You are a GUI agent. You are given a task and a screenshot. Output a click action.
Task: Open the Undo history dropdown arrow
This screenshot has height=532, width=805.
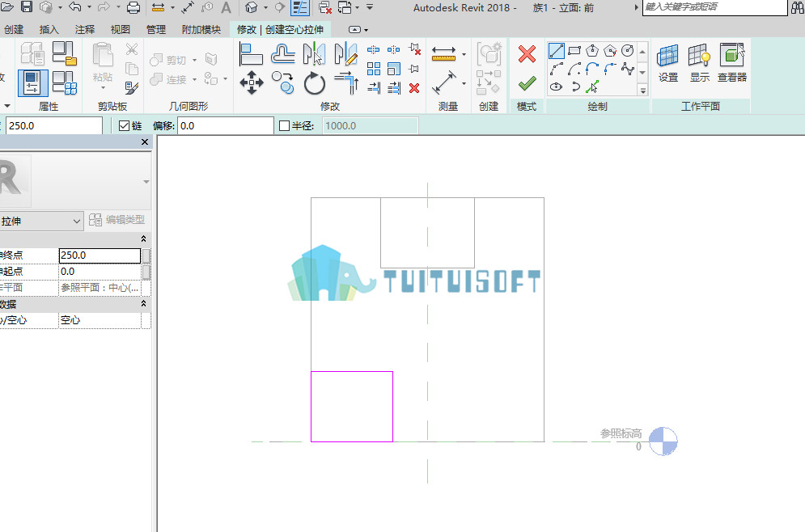(89, 7)
